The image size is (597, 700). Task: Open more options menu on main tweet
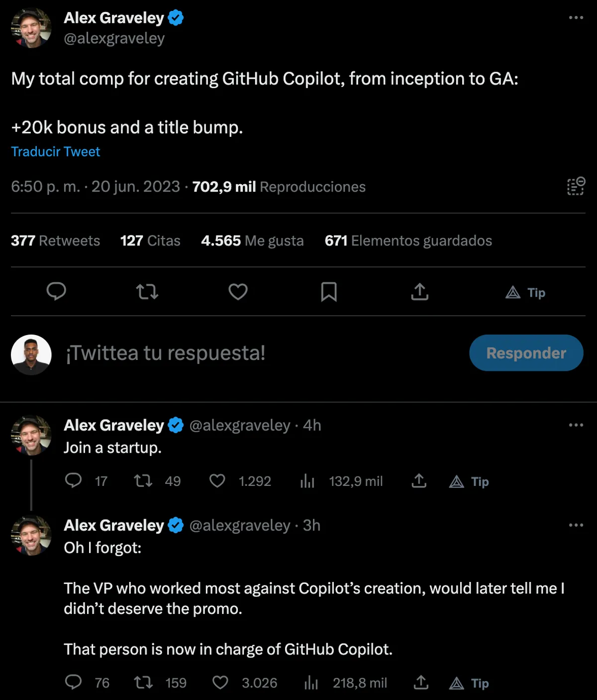pyautogui.click(x=576, y=18)
